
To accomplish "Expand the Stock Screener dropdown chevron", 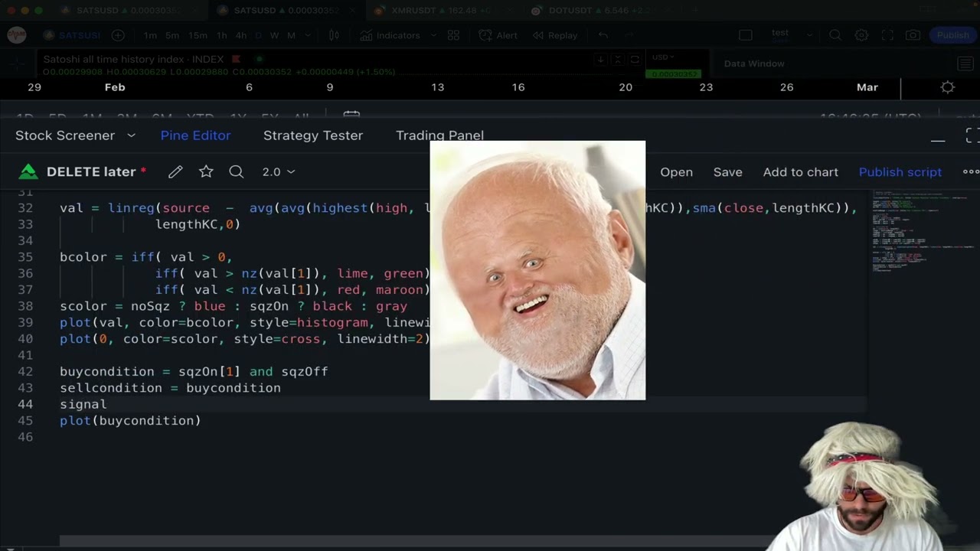I will 131,135.
